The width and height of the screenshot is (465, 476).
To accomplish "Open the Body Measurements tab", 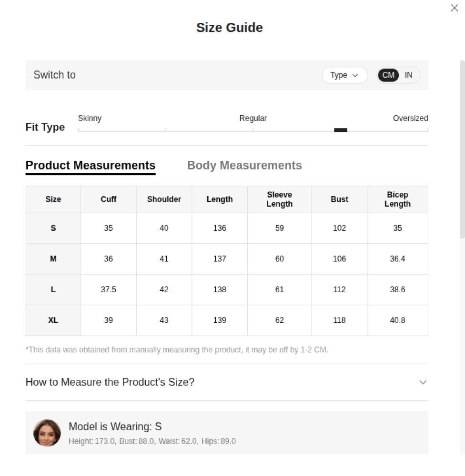I will click(x=244, y=165).
